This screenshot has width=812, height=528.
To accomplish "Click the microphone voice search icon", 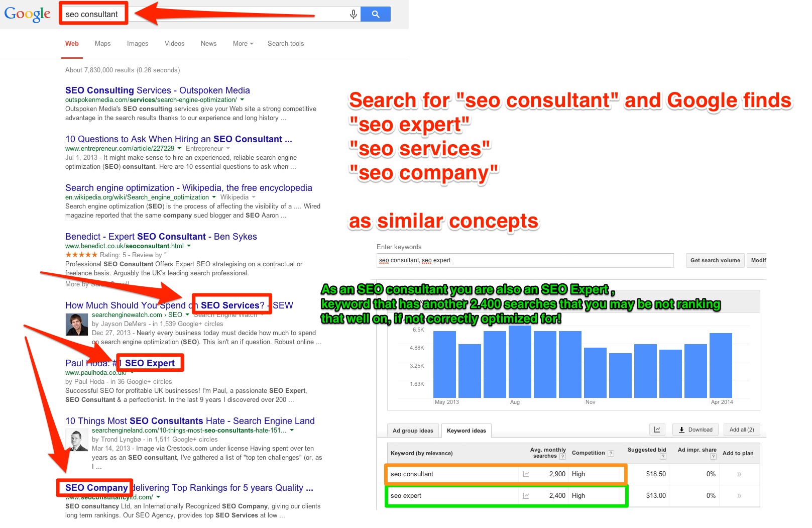I will (x=353, y=14).
